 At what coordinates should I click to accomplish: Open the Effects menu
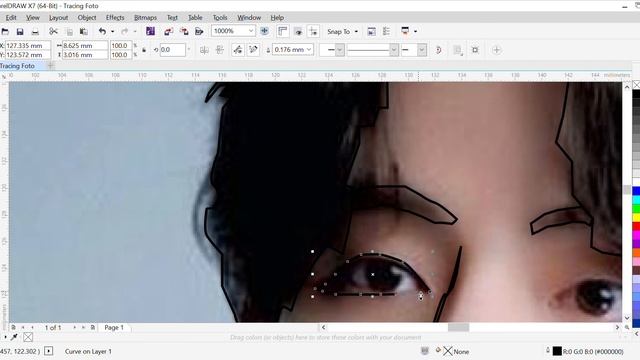pyautogui.click(x=115, y=18)
